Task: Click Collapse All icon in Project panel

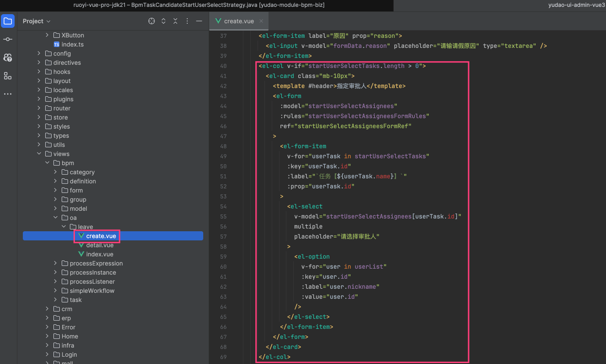Action: point(175,21)
